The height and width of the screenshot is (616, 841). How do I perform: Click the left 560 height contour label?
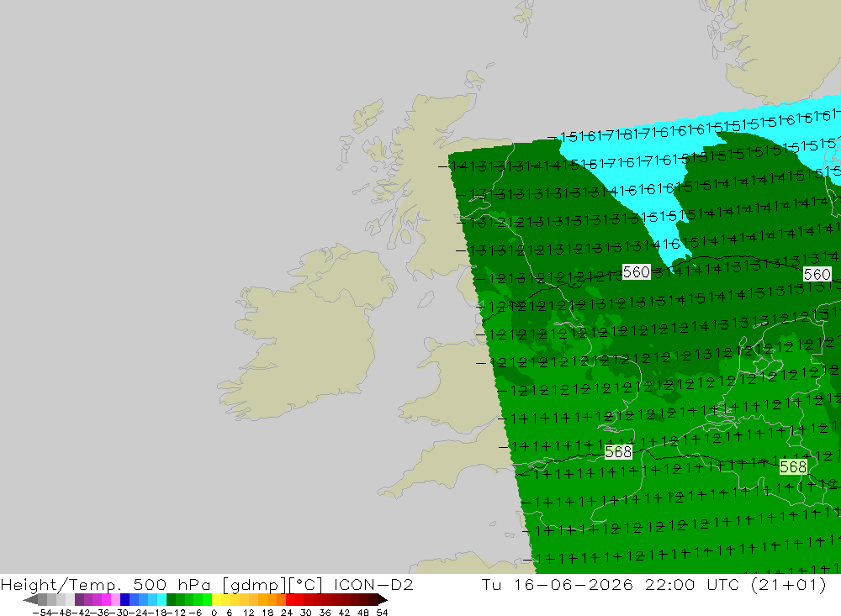tap(636, 271)
